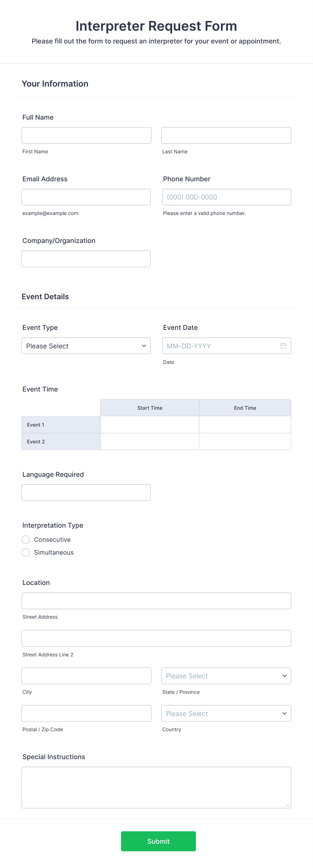Click the Event 1 Start Time cell
The image size is (313, 868).
click(x=150, y=425)
